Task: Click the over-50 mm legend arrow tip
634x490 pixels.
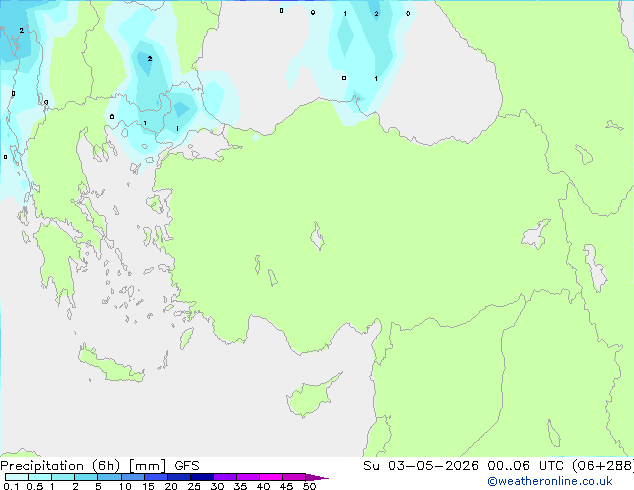Action: pos(317,477)
